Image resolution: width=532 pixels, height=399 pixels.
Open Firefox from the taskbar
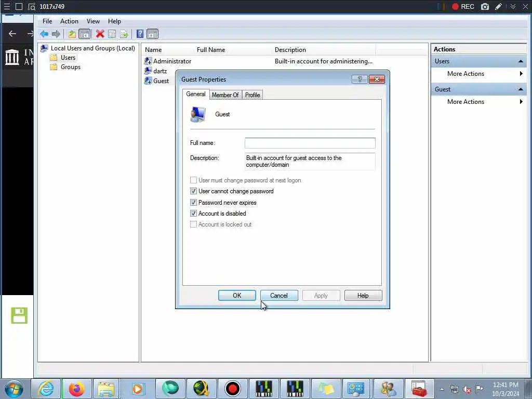click(76, 389)
